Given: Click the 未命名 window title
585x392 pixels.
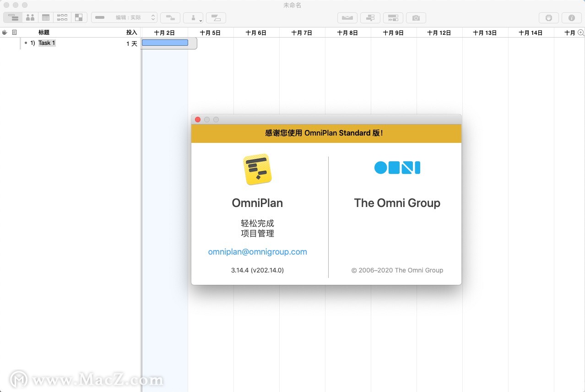Looking at the screenshot, I should click(x=292, y=5).
